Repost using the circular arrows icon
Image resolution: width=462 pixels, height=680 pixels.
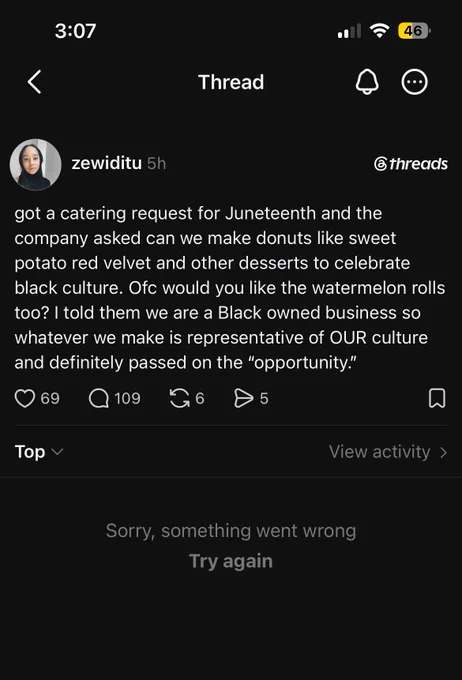pos(180,398)
